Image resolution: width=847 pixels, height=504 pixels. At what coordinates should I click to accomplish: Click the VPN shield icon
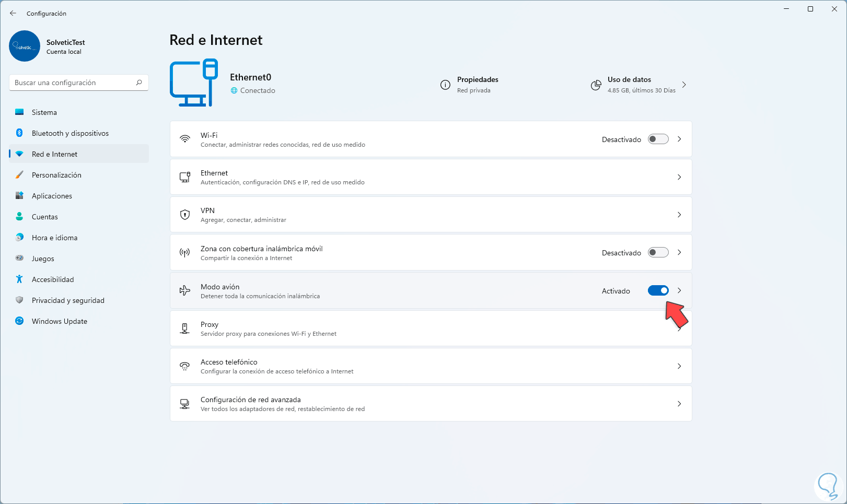[185, 215]
